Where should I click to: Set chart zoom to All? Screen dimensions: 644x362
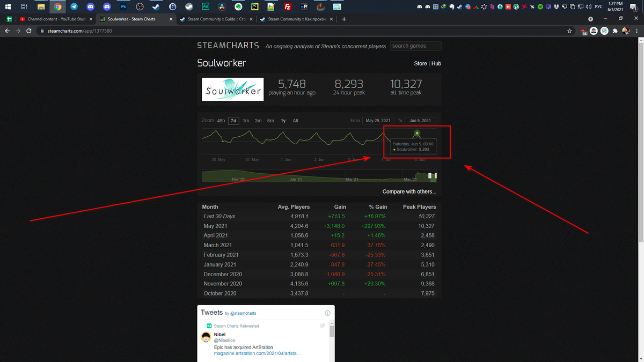click(x=295, y=121)
